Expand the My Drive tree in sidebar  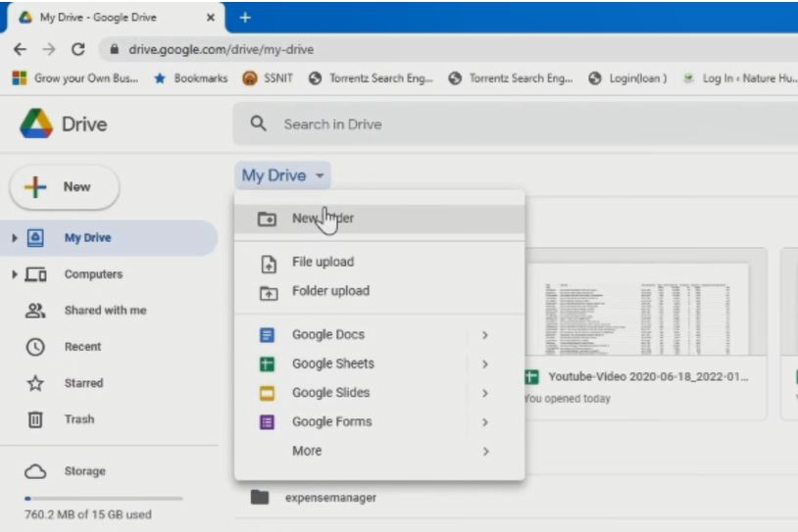[x=15, y=238]
